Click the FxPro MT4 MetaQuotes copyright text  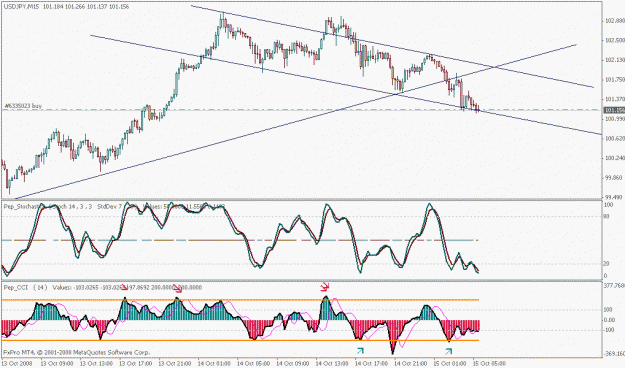pyautogui.click(x=77, y=352)
